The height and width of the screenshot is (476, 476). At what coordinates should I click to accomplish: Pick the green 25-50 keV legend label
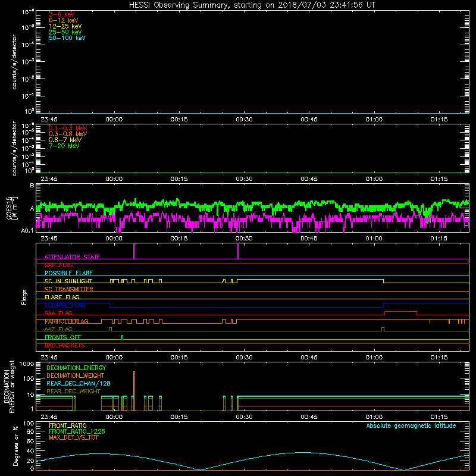[x=65, y=32]
